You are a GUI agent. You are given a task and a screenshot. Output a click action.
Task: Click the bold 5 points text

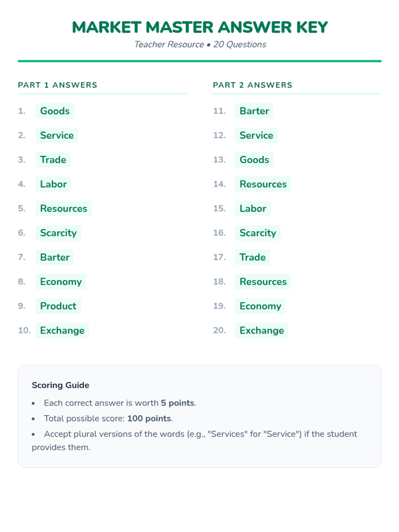click(178, 403)
